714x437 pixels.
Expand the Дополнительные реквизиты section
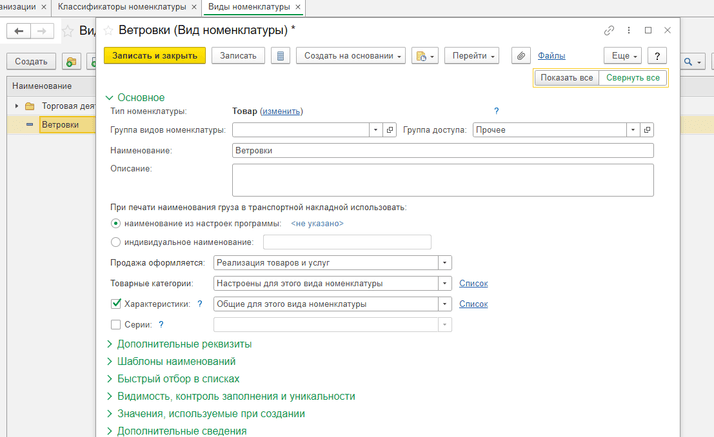184,344
